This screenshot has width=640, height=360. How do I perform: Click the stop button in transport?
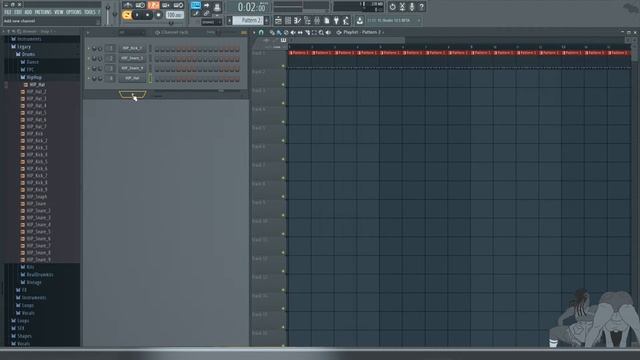[x=147, y=15]
